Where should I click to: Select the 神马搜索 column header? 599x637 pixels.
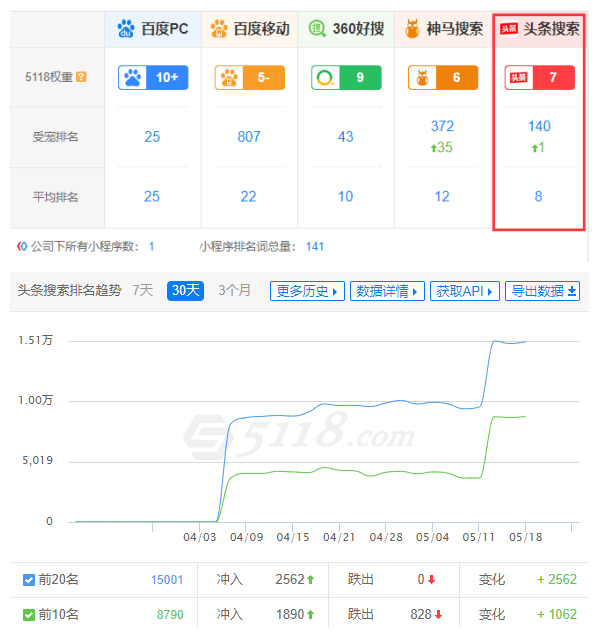click(443, 29)
